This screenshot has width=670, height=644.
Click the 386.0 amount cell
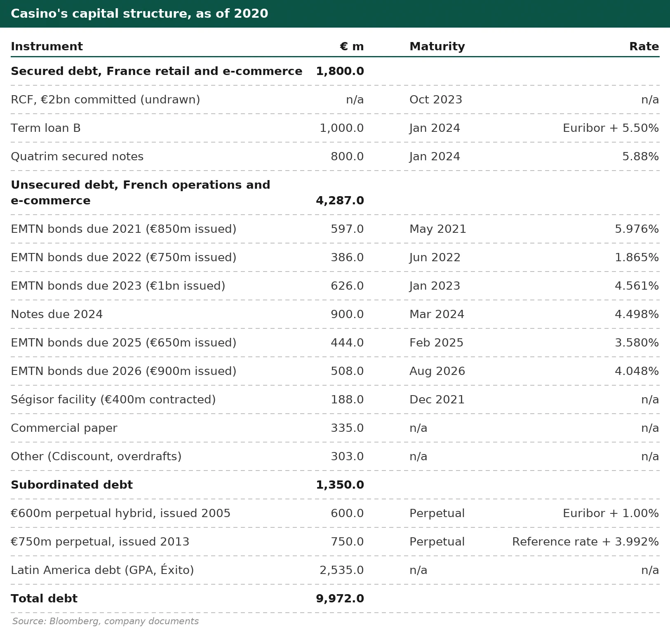(x=347, y=258)
